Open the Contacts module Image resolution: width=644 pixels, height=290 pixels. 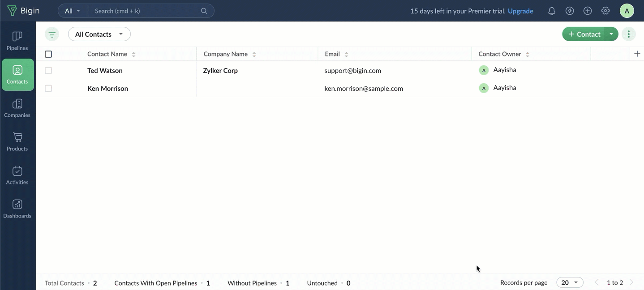17,75
